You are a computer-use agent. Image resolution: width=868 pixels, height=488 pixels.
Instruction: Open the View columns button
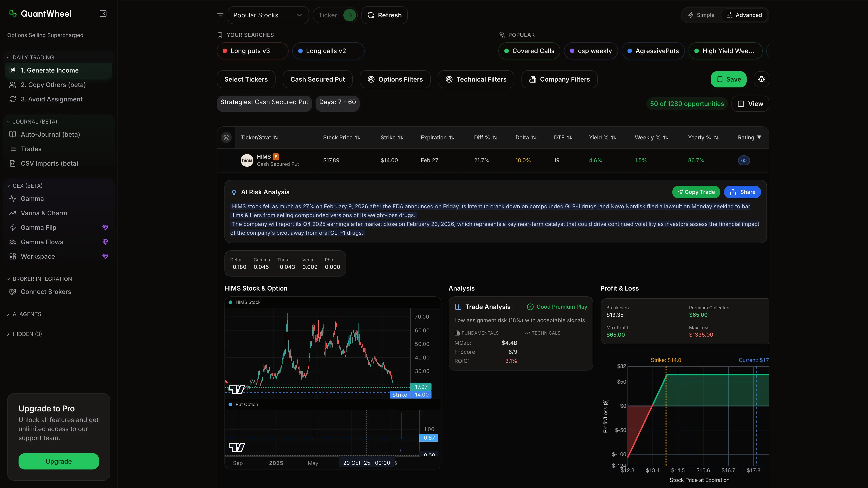pos(750,104)
